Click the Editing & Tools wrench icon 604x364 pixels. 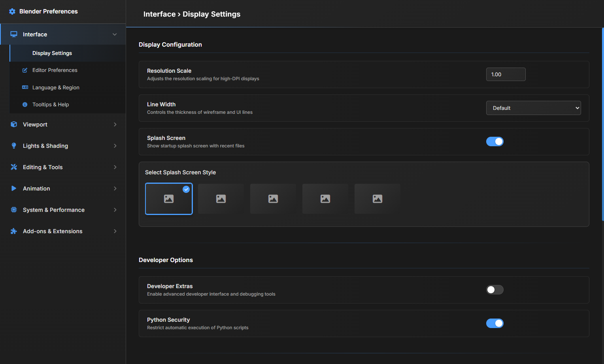tap(14, 167)
